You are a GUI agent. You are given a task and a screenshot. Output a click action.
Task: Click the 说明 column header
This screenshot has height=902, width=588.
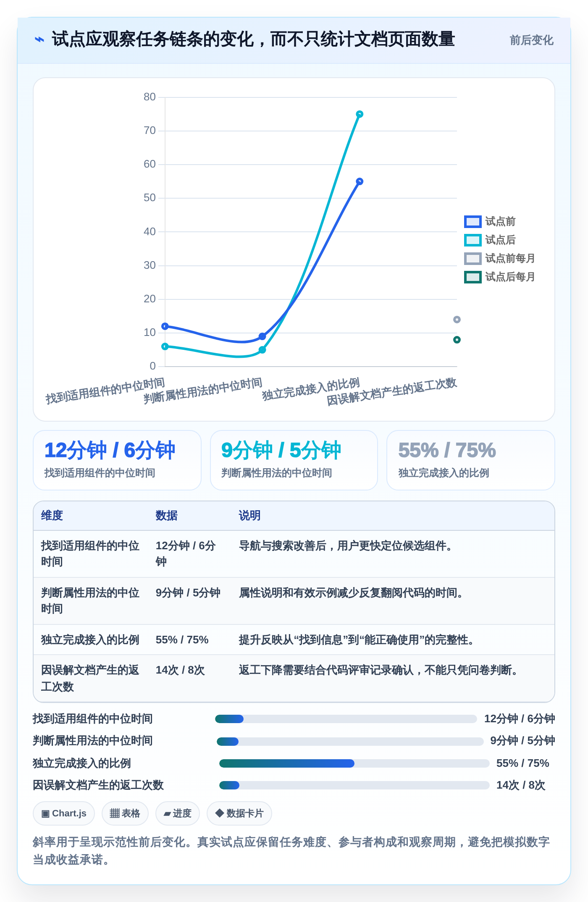(250, 515)
